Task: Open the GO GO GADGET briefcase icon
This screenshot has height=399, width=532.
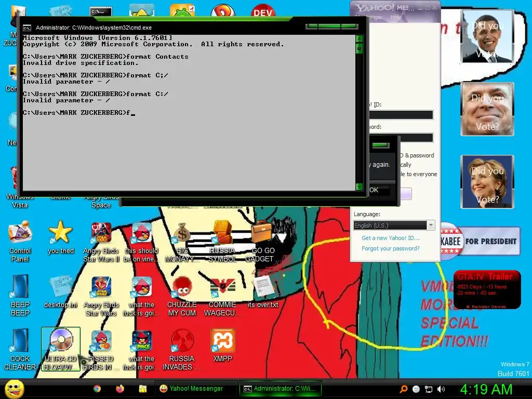Action: tap(263, 241)
